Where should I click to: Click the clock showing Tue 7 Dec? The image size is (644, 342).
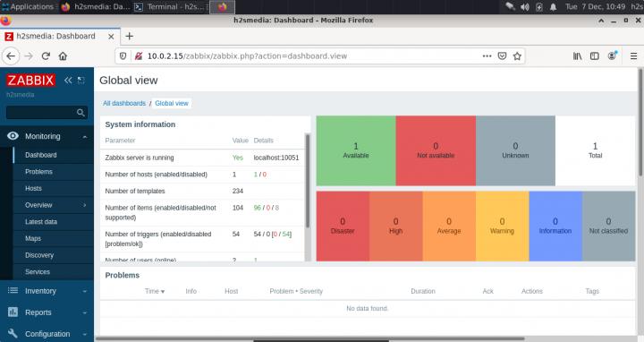pos(595,6)
